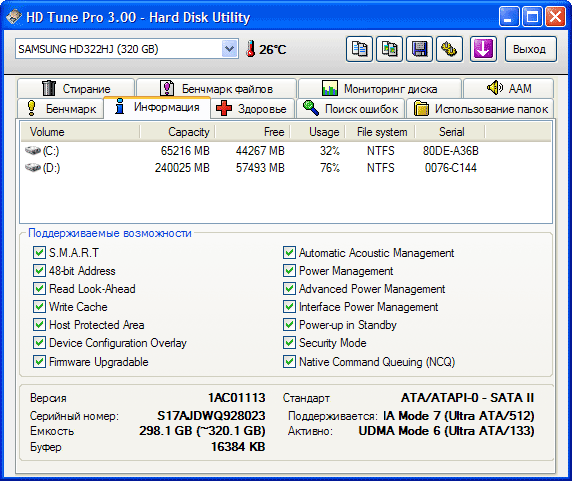Select the (C:) volume row label

pyautogui.click(x=51, y=151)
